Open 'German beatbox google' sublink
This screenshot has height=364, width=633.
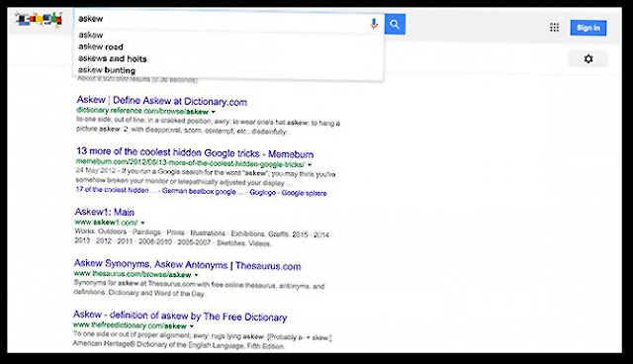[199, 191]
